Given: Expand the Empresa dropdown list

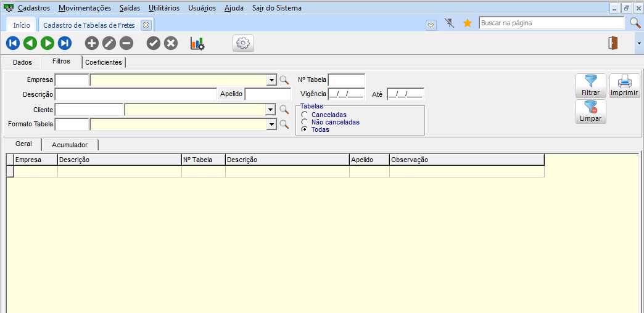Looking at the screenshot, I should click(x=271, y=79).
